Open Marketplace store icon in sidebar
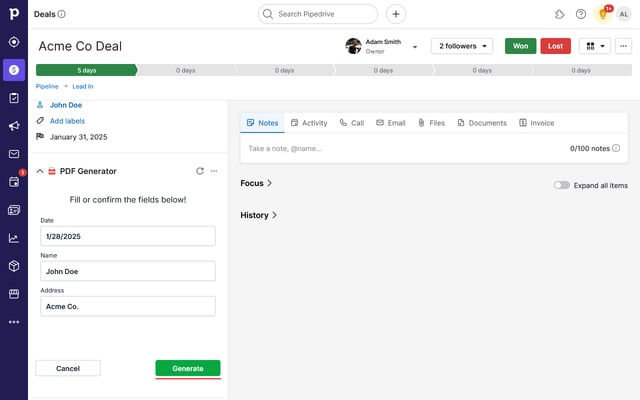Viewport: 640px width, 400px height. 14,294
